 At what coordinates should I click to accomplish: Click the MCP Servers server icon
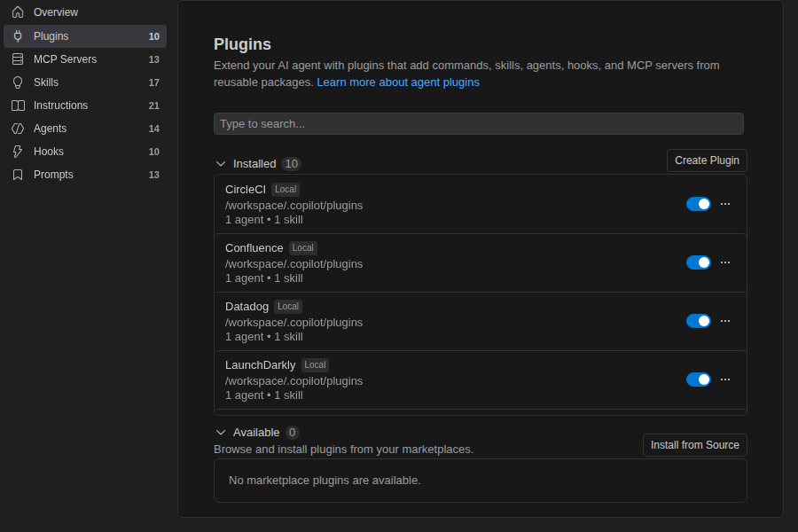[x=18, y=59]
